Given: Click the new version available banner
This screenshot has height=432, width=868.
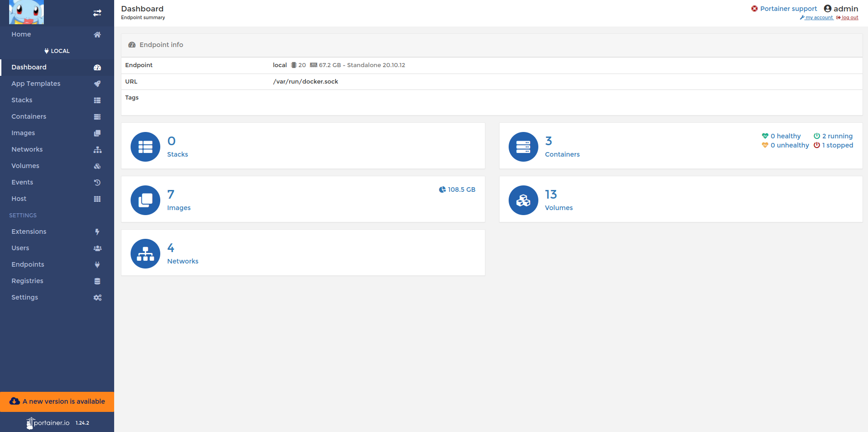Looking at the screenshot, I should 57,401.
